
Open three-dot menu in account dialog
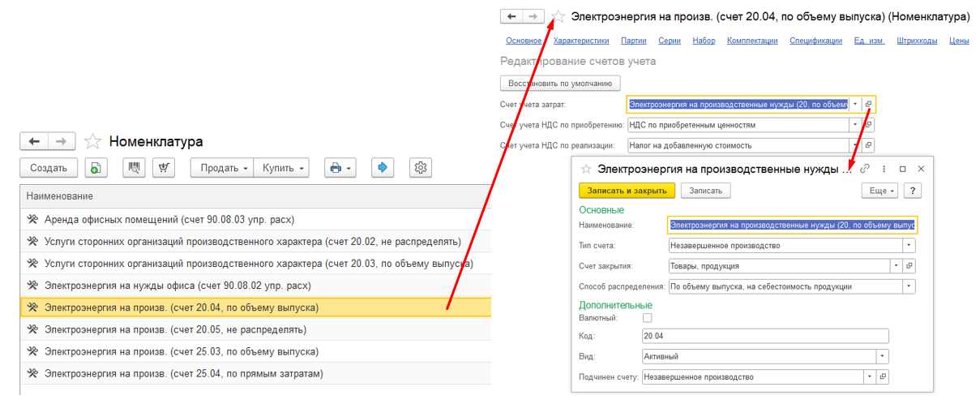884,169
